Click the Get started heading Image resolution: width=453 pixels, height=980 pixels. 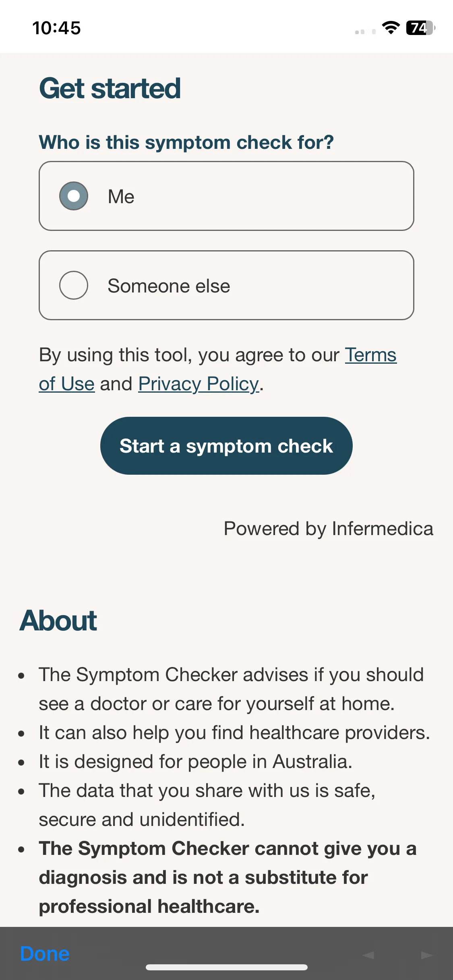[110, 89]
